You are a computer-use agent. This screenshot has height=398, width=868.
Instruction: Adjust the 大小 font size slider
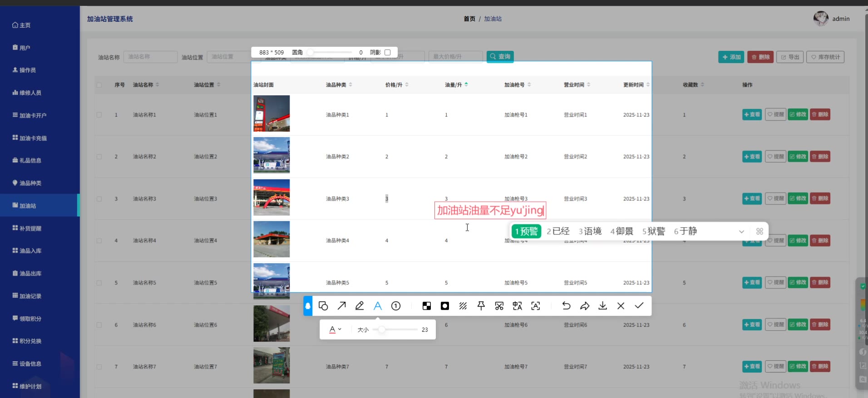coord(382,329)
